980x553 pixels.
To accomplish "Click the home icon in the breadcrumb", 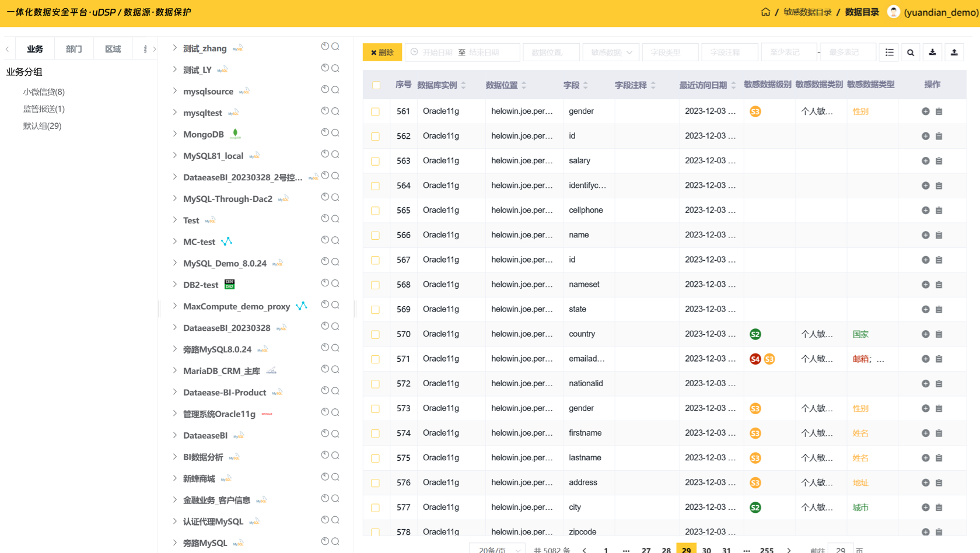I will pos(765,12).
